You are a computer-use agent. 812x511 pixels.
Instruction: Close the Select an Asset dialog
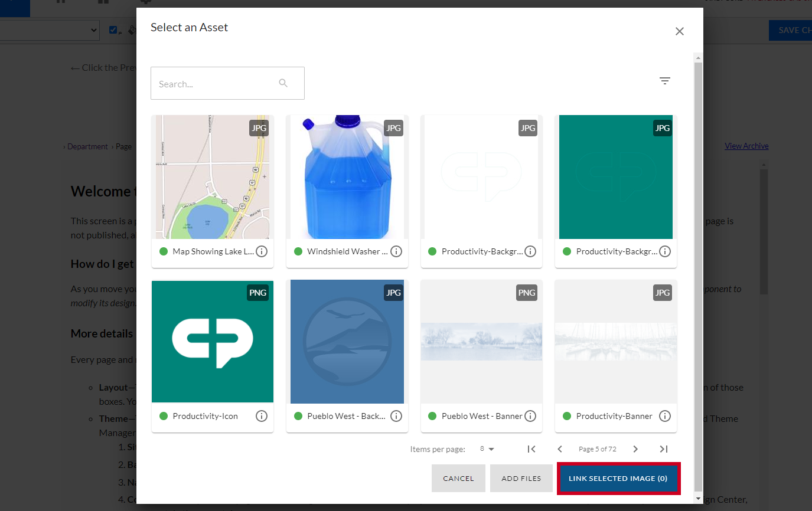coord(680,31)
